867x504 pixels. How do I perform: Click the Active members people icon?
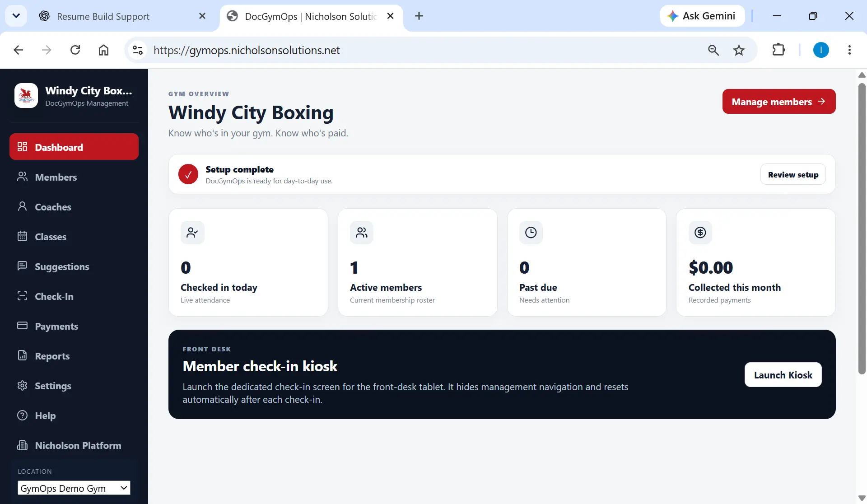click(362, 233)
